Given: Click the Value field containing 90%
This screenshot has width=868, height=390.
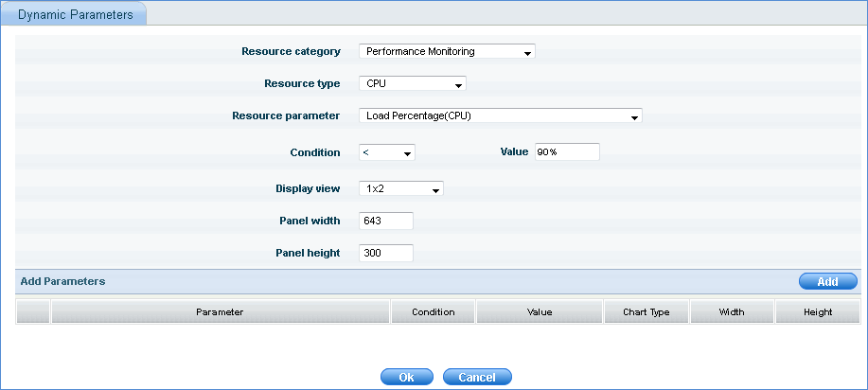Looking at the screenshot, I should [567, 152].
